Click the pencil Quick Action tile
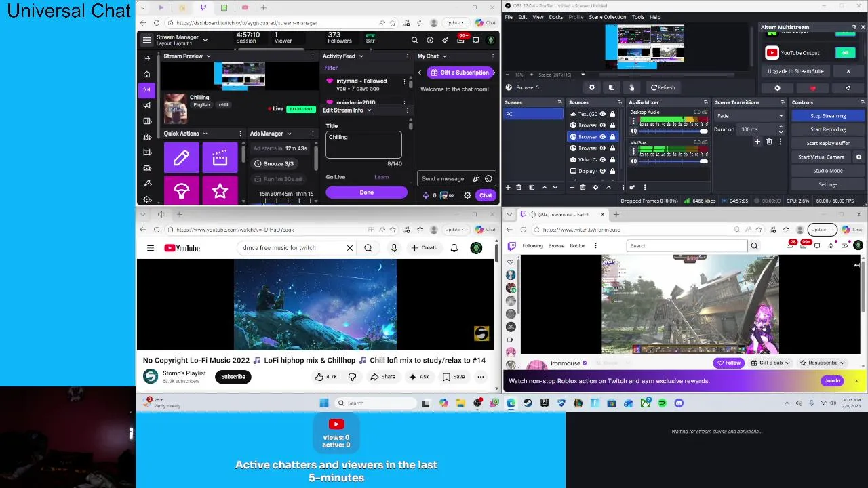 click(x=181, y=158)
